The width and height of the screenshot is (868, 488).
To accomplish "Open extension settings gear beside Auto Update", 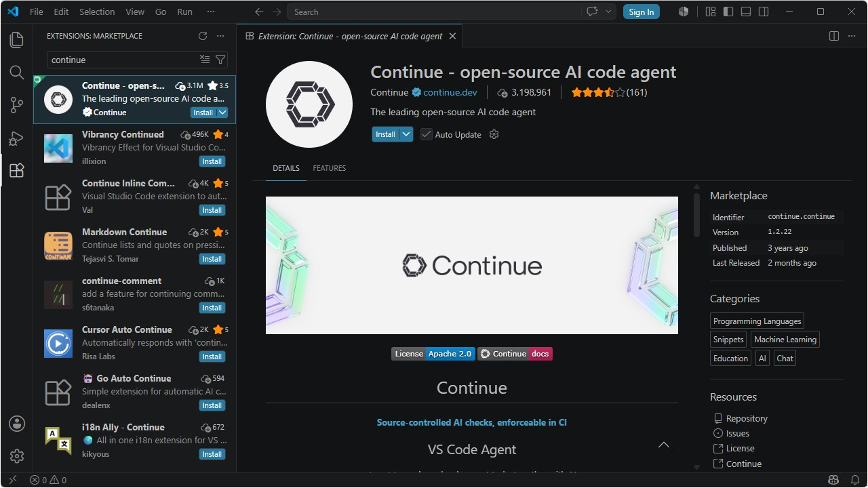I will coord(494,134).
